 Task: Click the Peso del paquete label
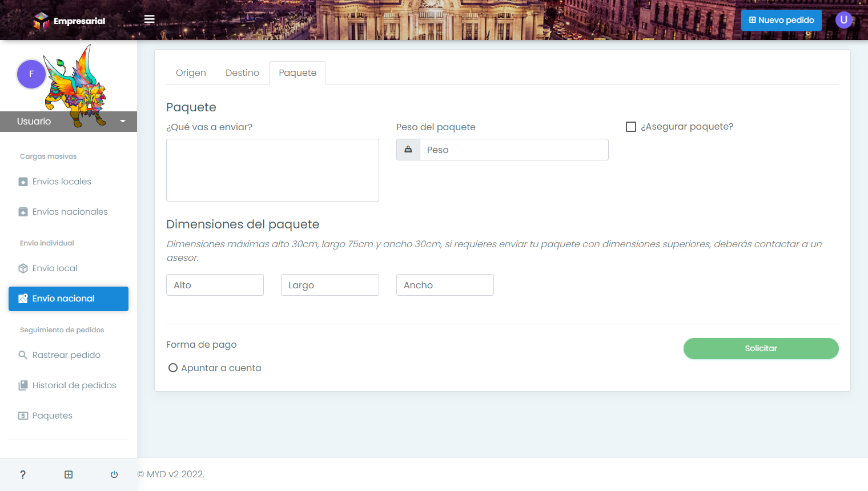tap(436, 127)
